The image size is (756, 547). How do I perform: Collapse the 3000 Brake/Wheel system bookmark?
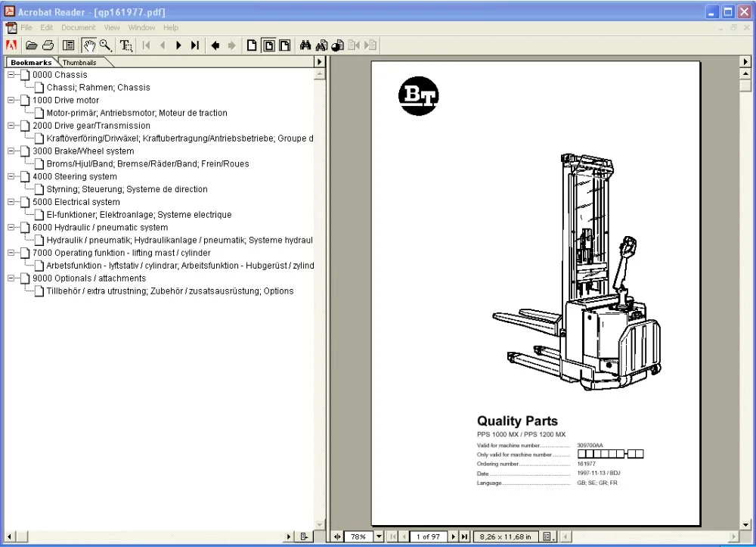pyautogui.click(x=11, y=151)
